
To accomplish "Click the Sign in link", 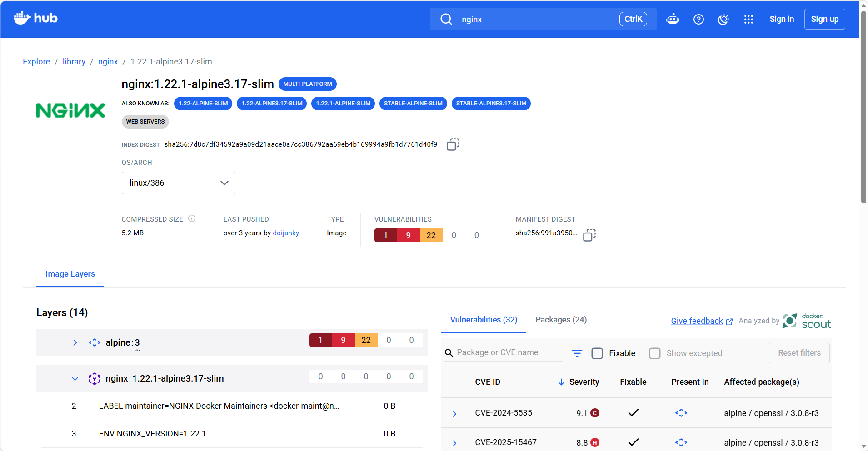I will click(782, 19).
